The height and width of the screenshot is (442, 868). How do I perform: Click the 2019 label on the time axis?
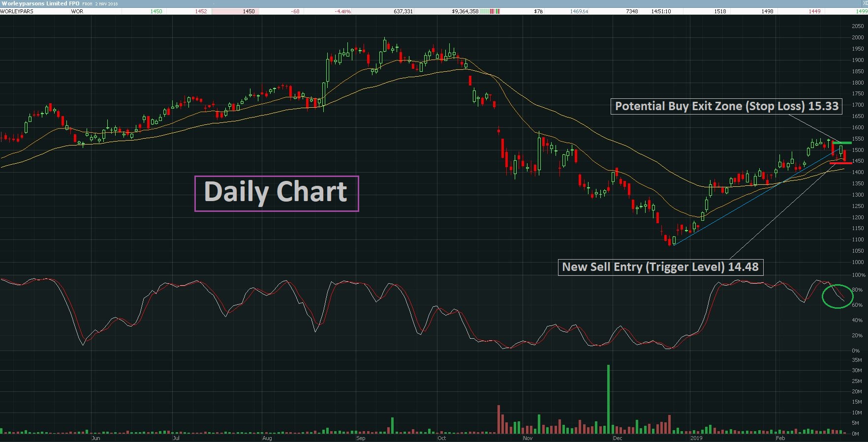tap(696, 438)
